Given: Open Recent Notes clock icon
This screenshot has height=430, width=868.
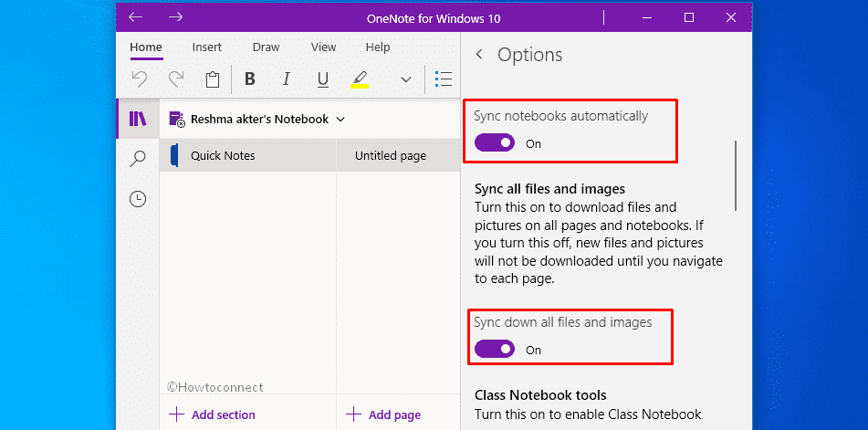Looking at the screenshot, I should coord(138,199).
